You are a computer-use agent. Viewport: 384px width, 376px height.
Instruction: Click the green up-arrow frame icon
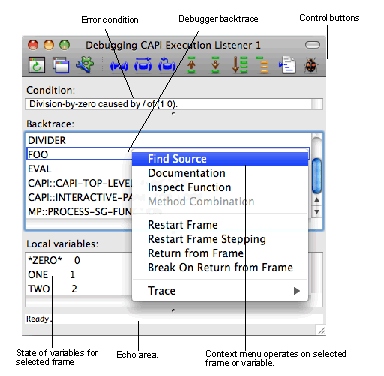pyautogui.click(x=191, y=65)
